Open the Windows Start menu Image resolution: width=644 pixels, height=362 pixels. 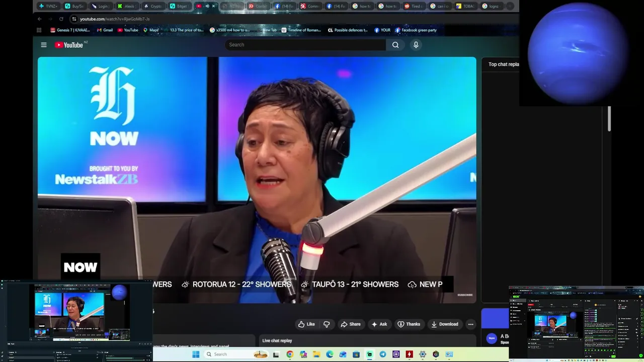coord(196,354)
